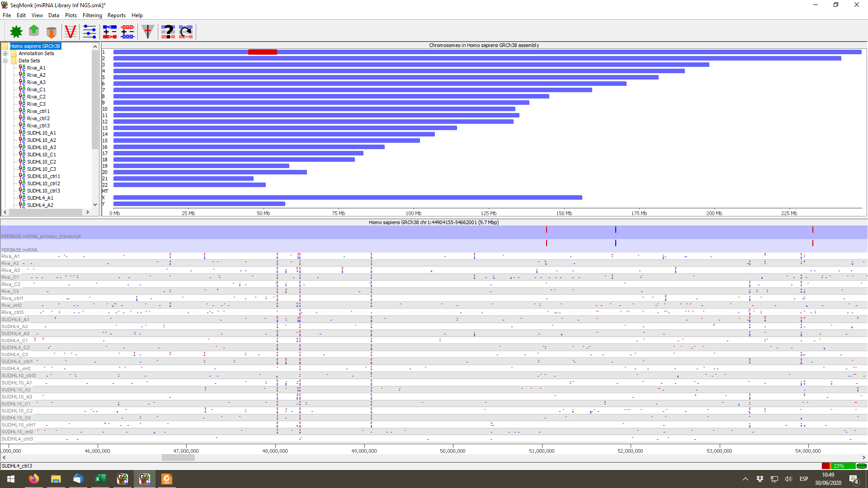
Task: Click the annotation tracks plus-minus icon
Action: (x=109, y=32)
